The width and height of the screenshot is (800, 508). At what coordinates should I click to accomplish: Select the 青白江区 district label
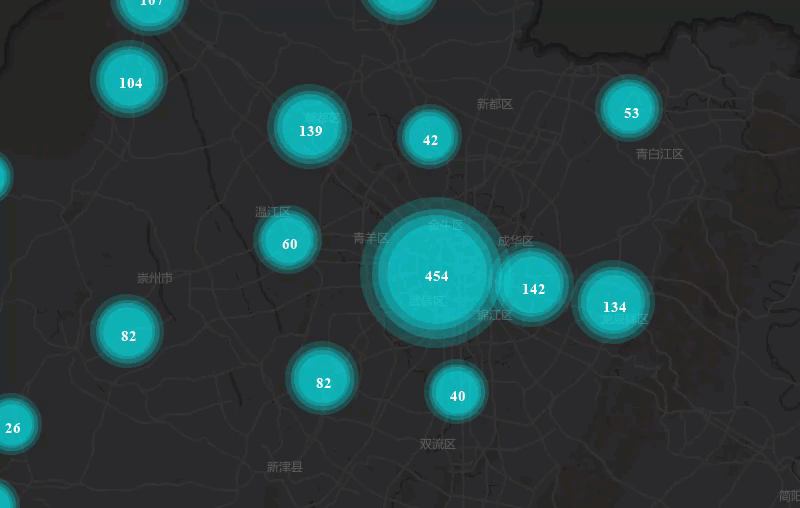point(659,154)
